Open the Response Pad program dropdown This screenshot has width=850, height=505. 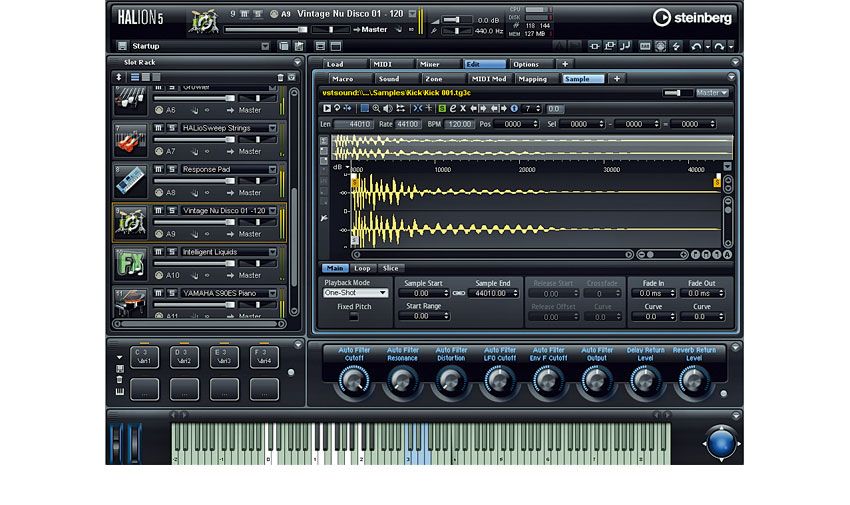coord(273,170)
